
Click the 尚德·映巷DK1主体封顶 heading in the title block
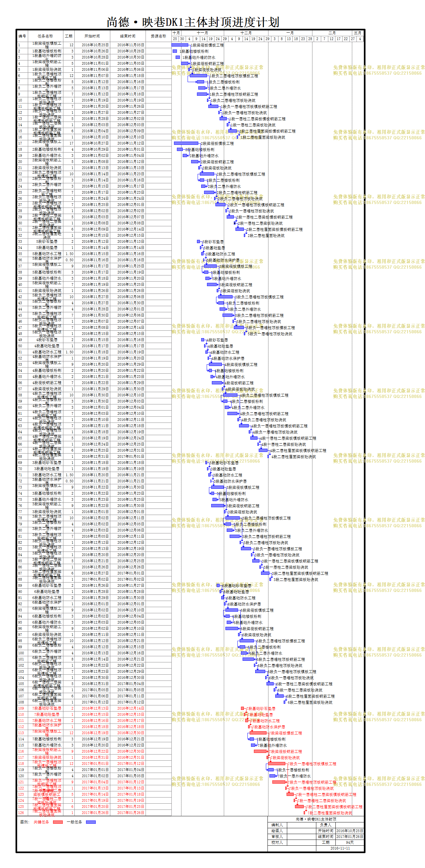[316, 819]
